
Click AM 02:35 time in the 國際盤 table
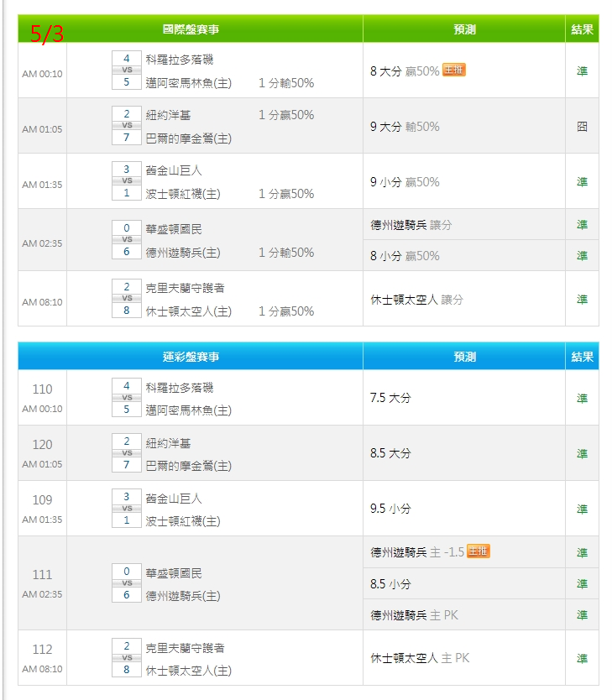[43, 243]
